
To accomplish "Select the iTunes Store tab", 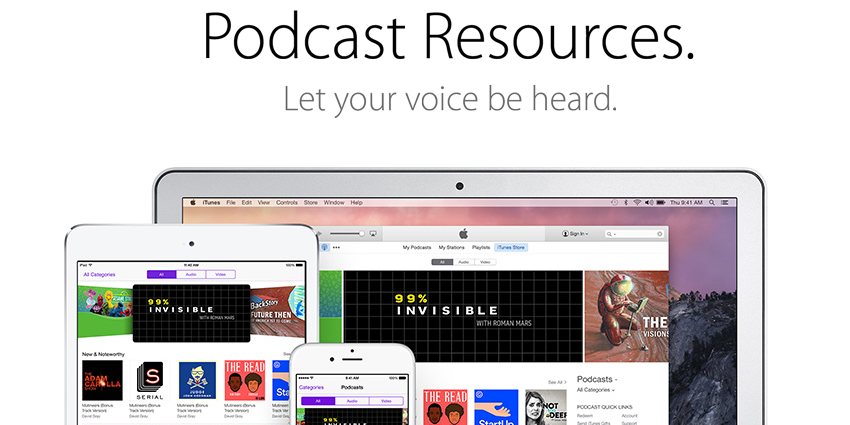I will click(x=511, y=248).
